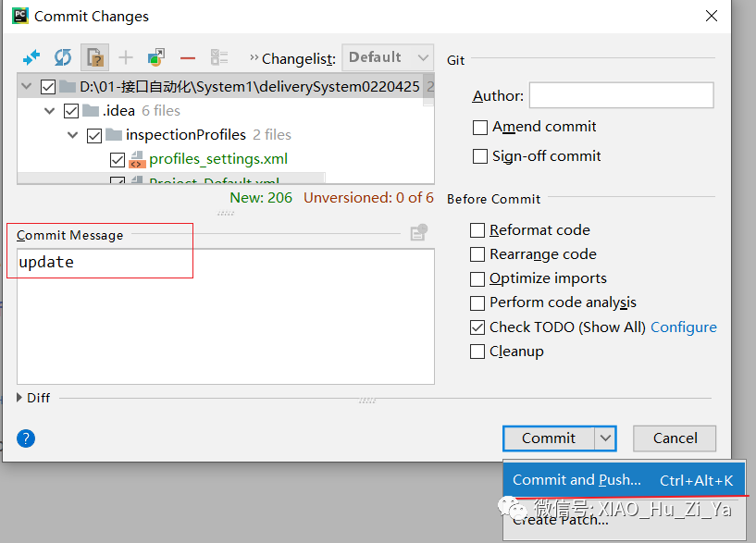Uncheck the .idea folder checkbox

pyautogui.click(x=71, y=111)
